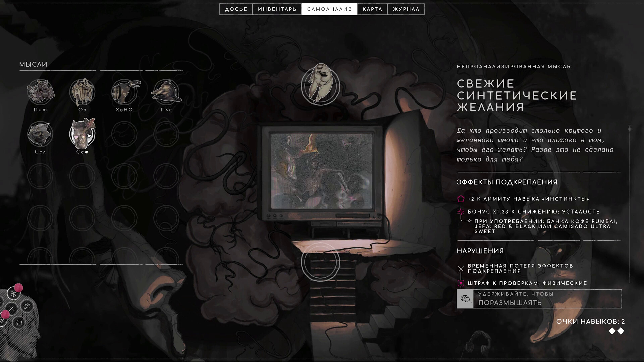Go to the «Журнал» tab

coord(406,9)
